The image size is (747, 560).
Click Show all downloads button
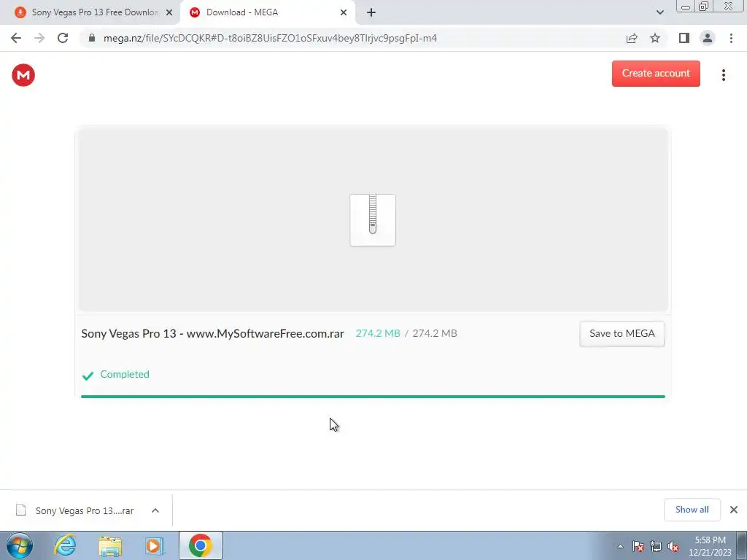click(692, 510)
